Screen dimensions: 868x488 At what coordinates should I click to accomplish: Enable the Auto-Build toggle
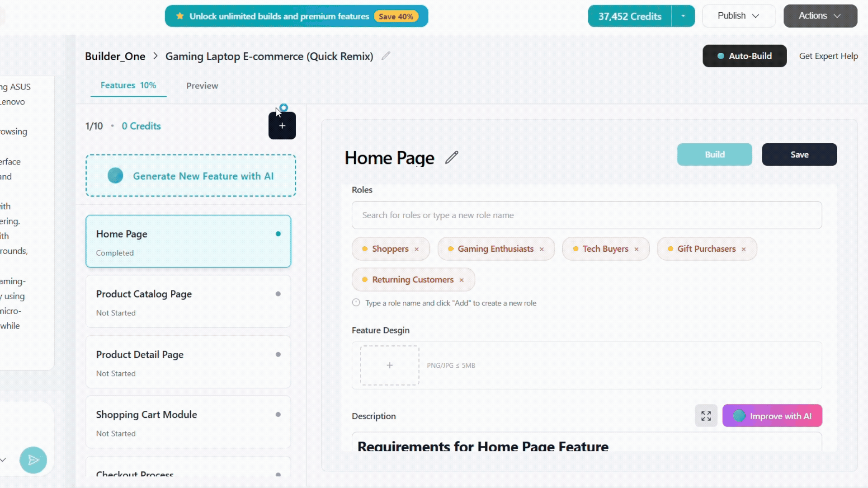click(x=744, y=56)
